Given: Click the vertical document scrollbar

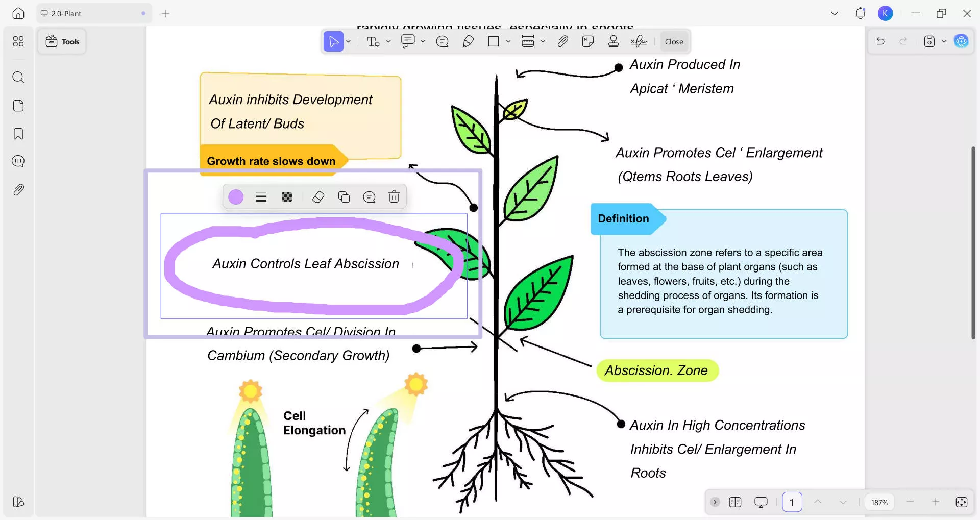Looking at the screenshot, I should coord(973,242).
